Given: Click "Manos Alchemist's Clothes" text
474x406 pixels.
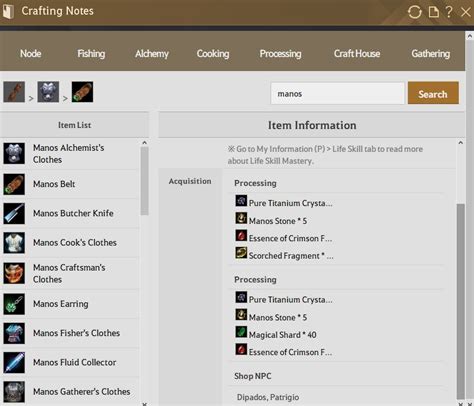Looking at the screenshot, I should (x=68, y=154).
